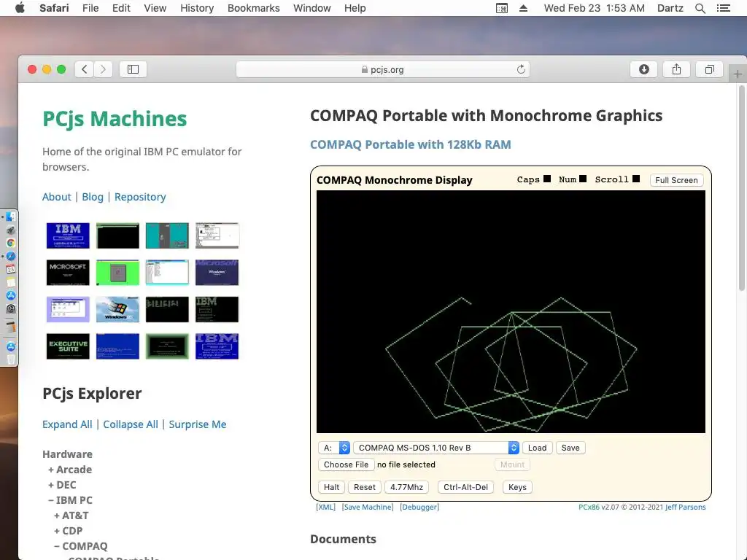Open Calendar in the Dock
The image size is (747, 560).
pos(10,269)
